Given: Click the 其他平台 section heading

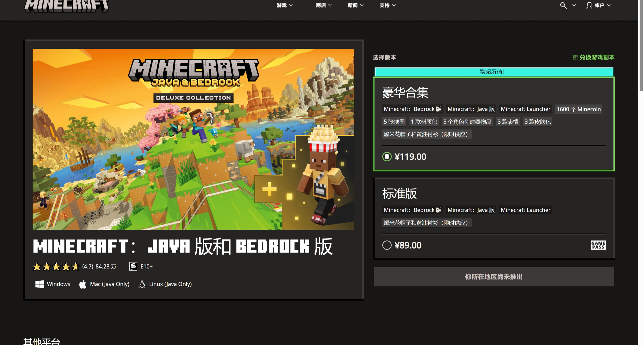Looking at the screenshot, I should point(42,341).
